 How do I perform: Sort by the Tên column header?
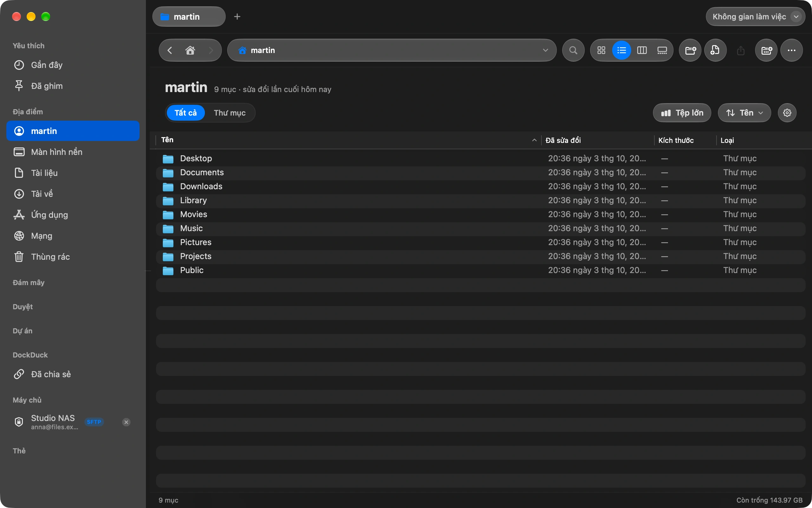pos(348,140)
